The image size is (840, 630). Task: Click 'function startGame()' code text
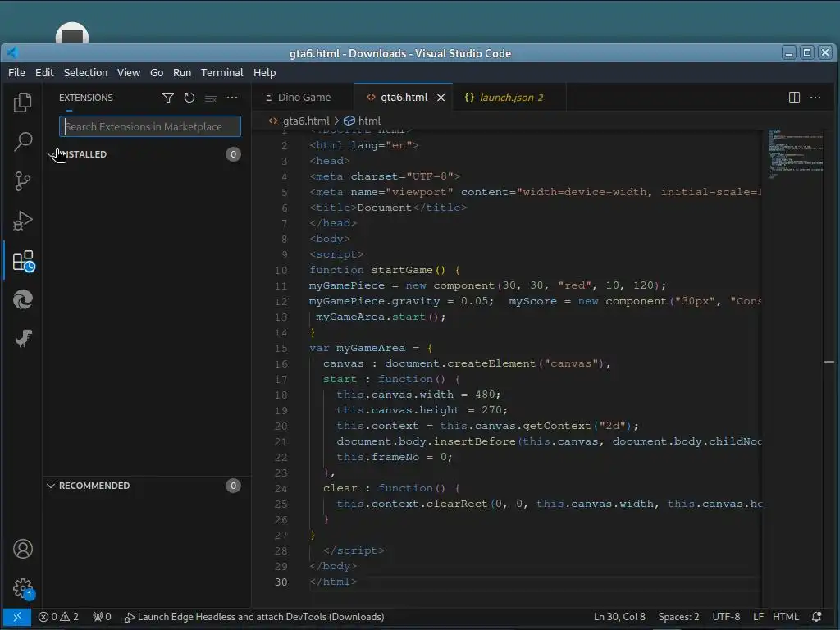click(377, 270)
